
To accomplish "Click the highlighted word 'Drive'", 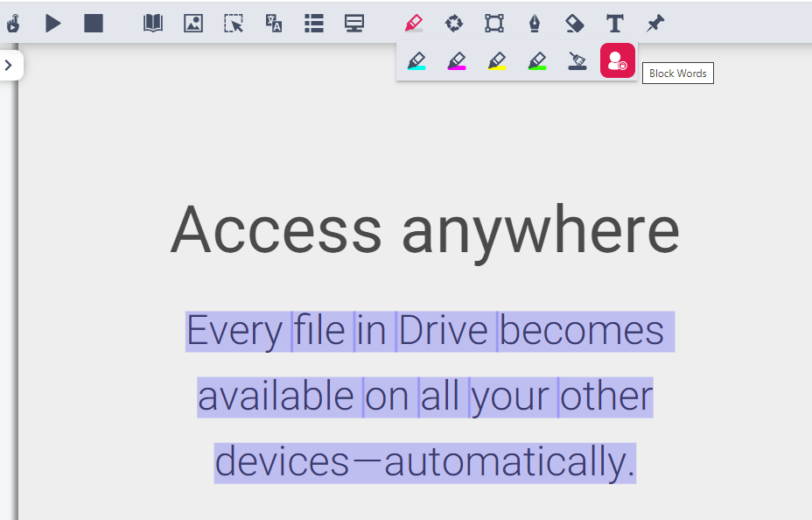I will point(446,332).
